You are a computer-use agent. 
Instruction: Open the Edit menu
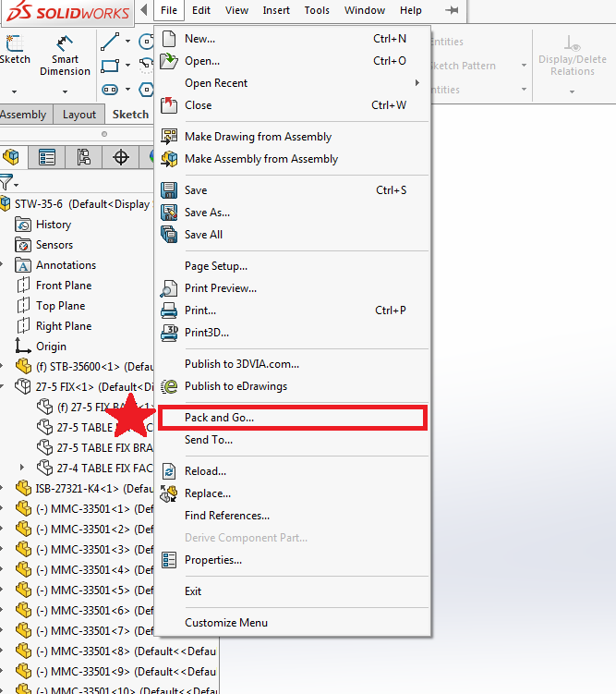pyautogui.click(x=201, y=10)
